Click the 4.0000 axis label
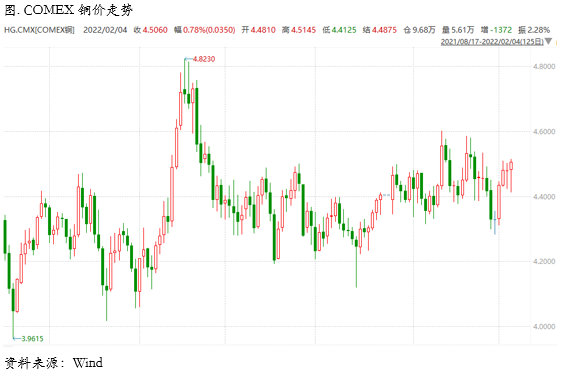Image resolution: width=562 pixels, height=375 pixels. click(x=544, y=327)
